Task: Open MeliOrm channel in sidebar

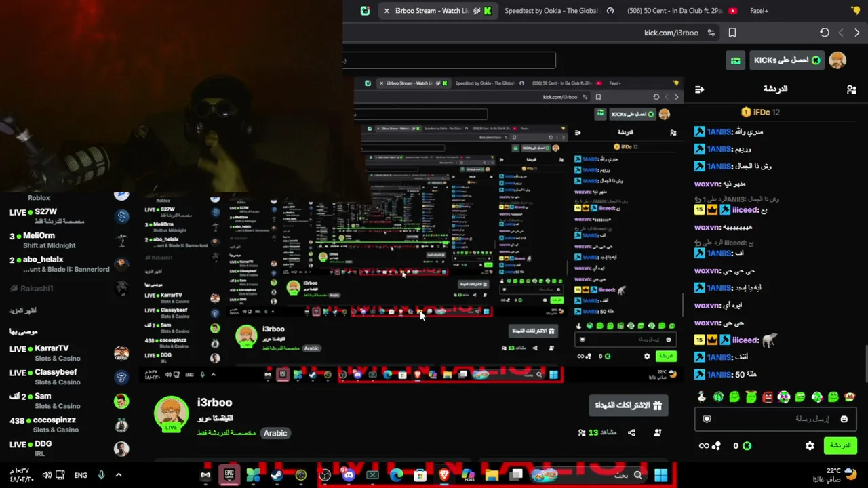Action: coord(69,240)
